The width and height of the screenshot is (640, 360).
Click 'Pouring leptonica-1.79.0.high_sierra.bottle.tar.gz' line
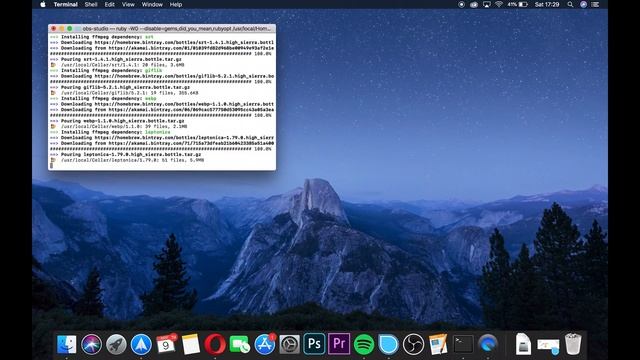pos(125,154)
